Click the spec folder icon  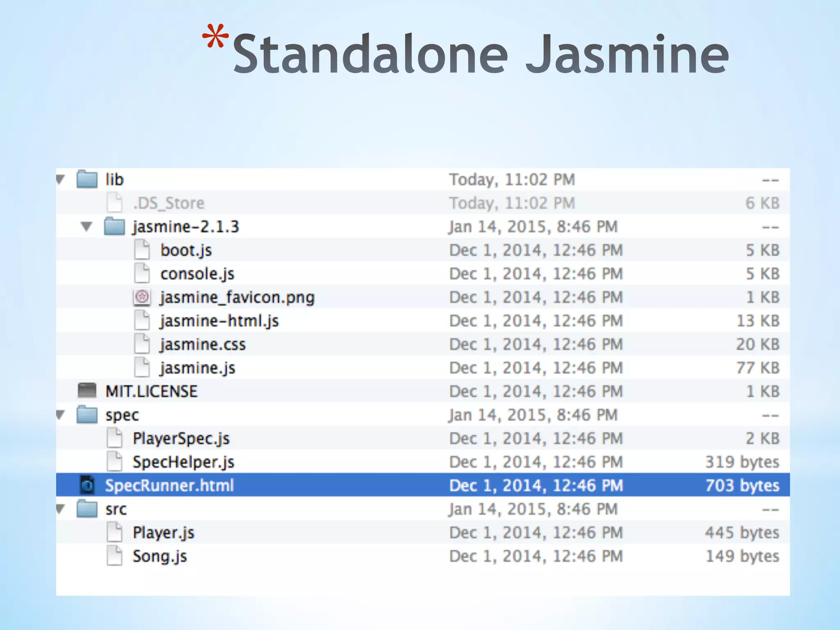pyautogui.click(x=87, y=415)
